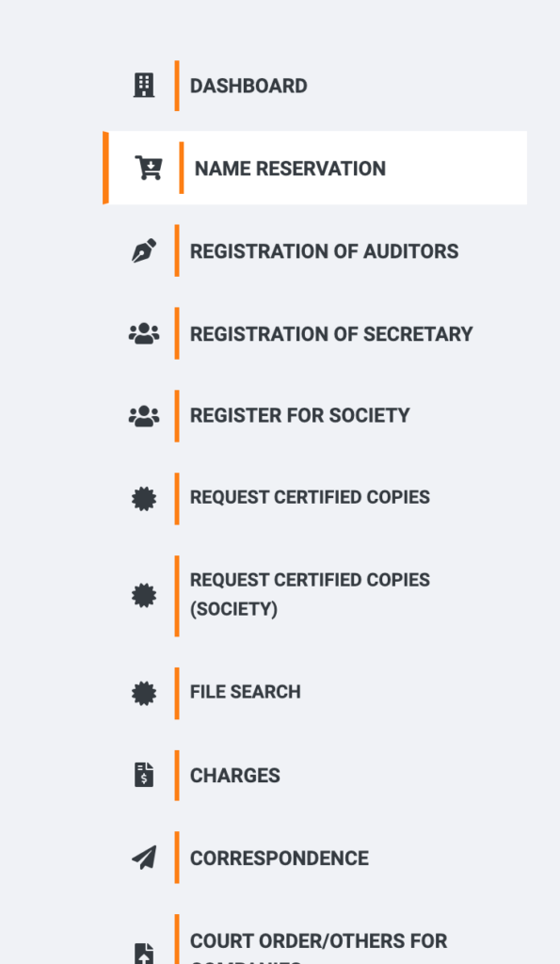Click the Name Reservation cart icon
Image resolution: width=560 pixels, height=964 pixels.
149,168
